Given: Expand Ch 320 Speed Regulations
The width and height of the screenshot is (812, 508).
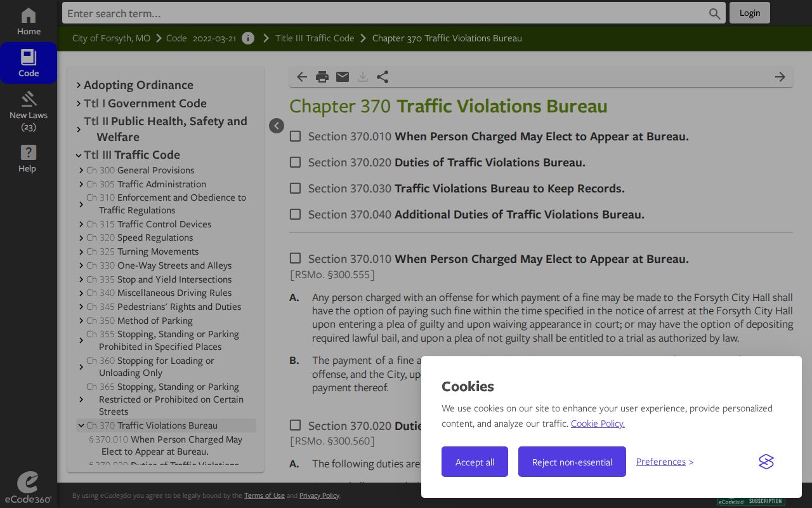Looking at the screenshot, I should coord(81,238).
